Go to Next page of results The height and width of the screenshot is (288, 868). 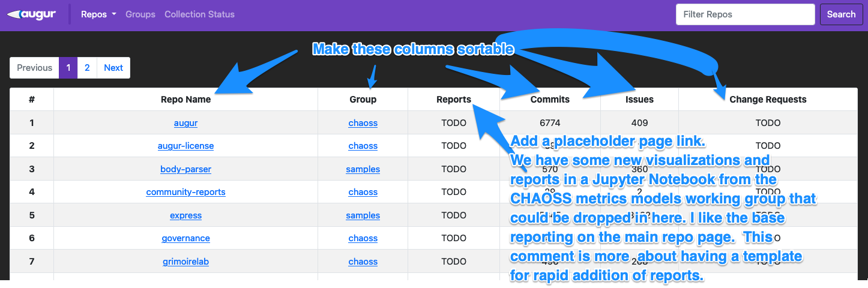coord(113,68)
